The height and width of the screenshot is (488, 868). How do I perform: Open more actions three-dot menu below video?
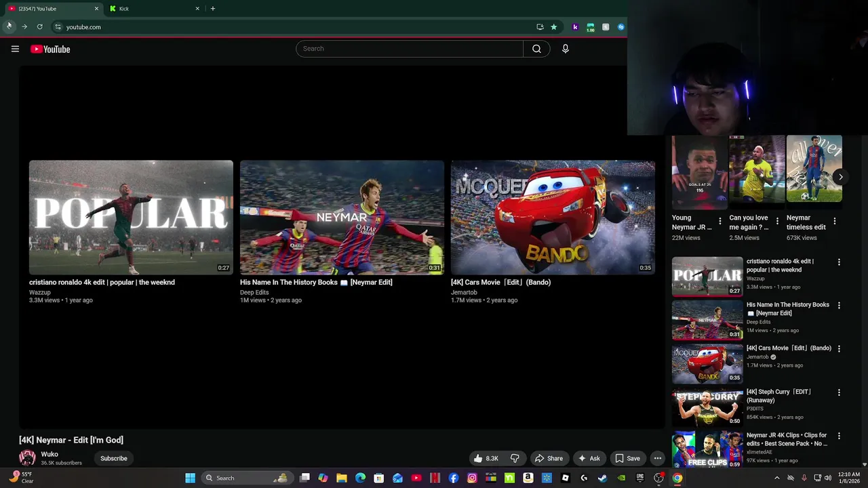[657, 458]
